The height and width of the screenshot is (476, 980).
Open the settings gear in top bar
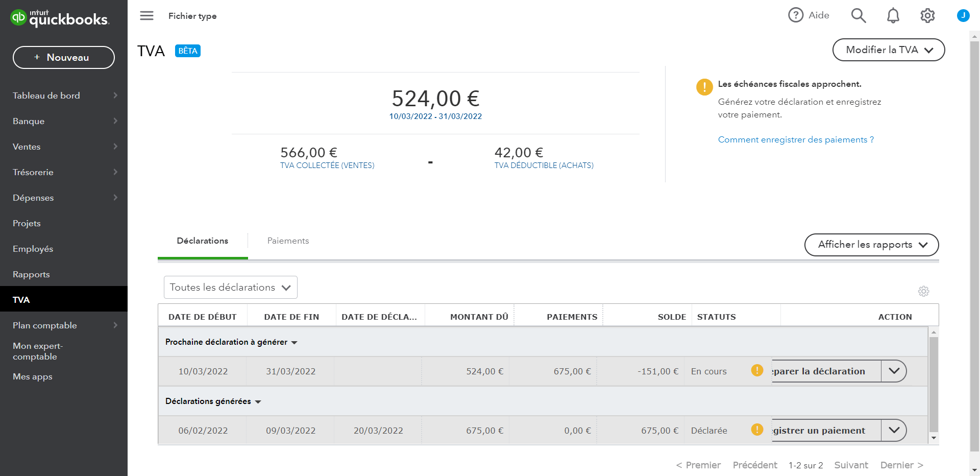click(x=927, y=16)
